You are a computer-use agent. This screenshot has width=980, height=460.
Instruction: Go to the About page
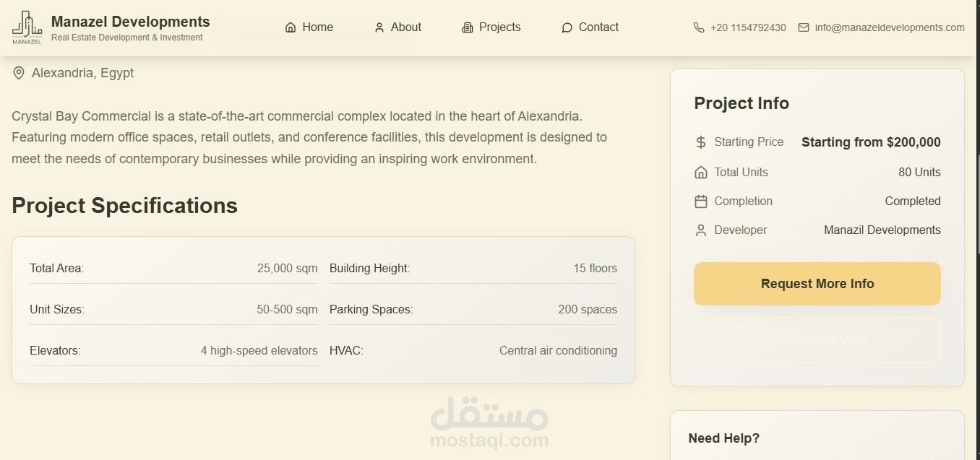point(405,27)
